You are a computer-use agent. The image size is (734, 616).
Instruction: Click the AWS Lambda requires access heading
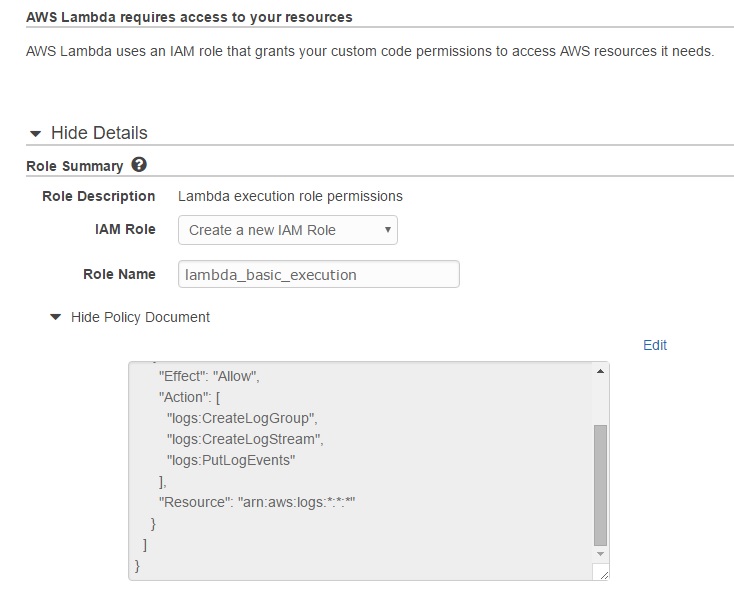click(189, 17)
